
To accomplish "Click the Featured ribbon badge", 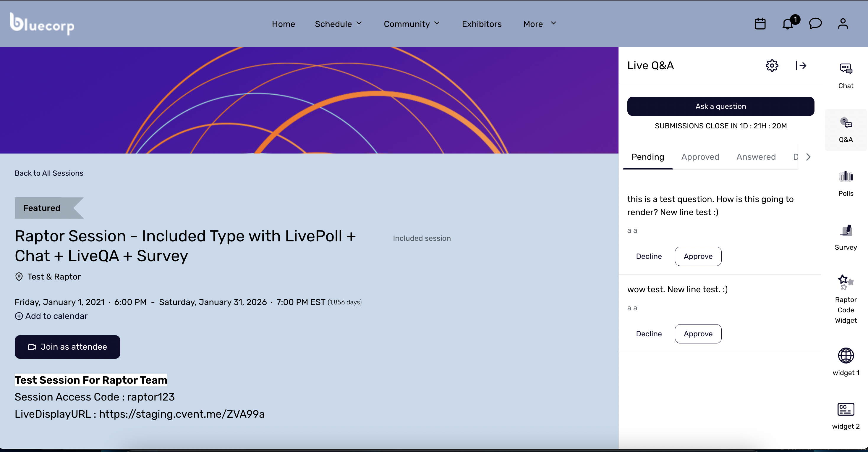I will pyautogui.click(x=49, y=208).
